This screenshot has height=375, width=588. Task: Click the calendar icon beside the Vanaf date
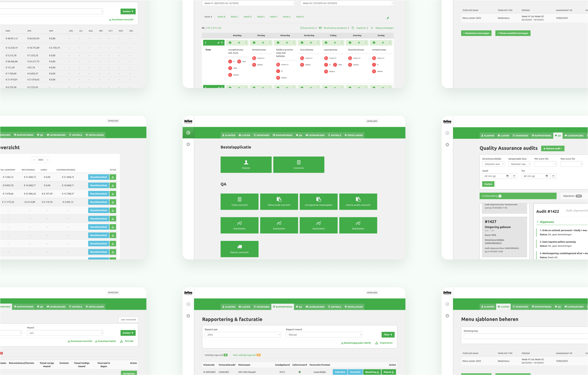(514, 176)
